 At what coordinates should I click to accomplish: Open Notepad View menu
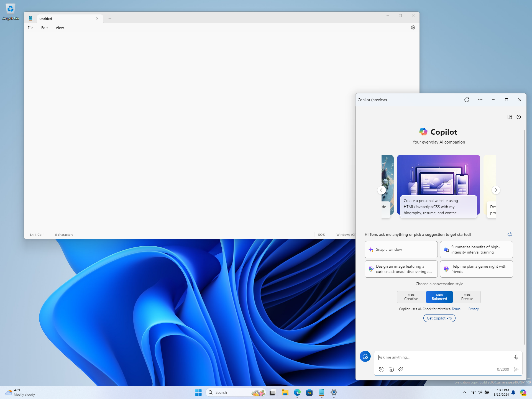pyautogui.click(x=60, y=28)
